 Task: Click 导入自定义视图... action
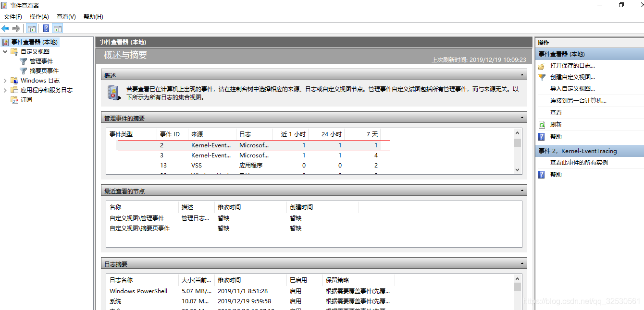click(x=572, y=89)
